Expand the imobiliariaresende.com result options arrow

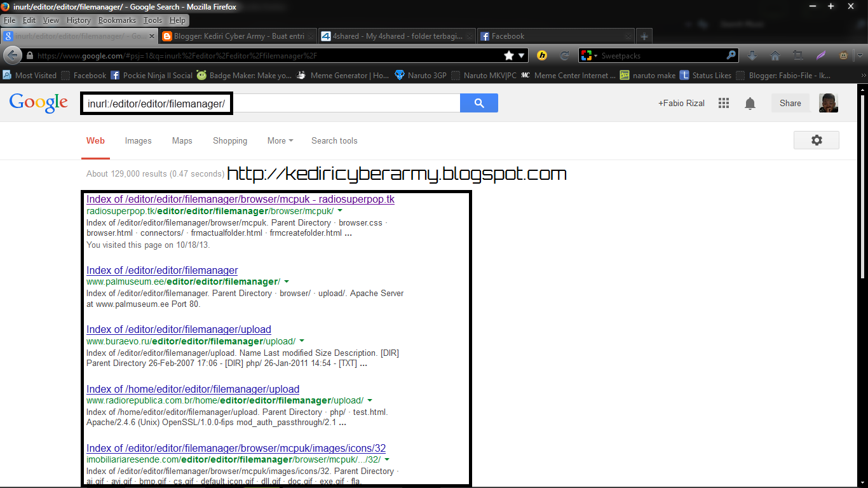[387, 459]
